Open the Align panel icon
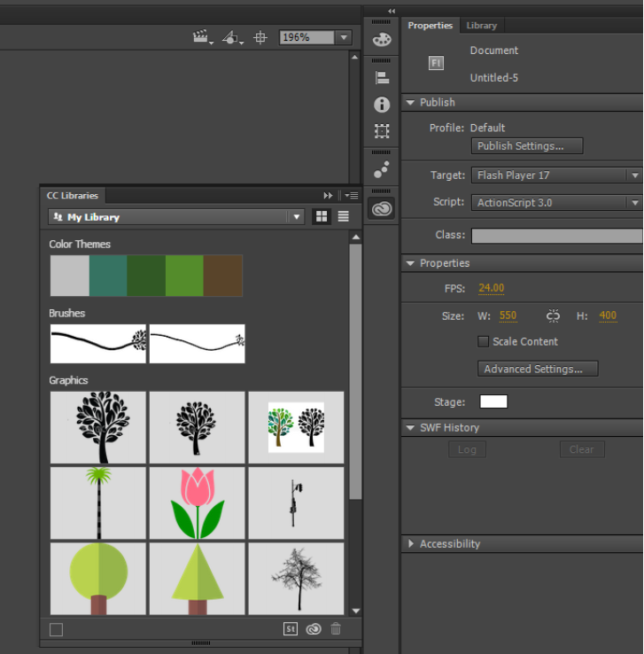644x654 pixels. (x=382, y=78)
